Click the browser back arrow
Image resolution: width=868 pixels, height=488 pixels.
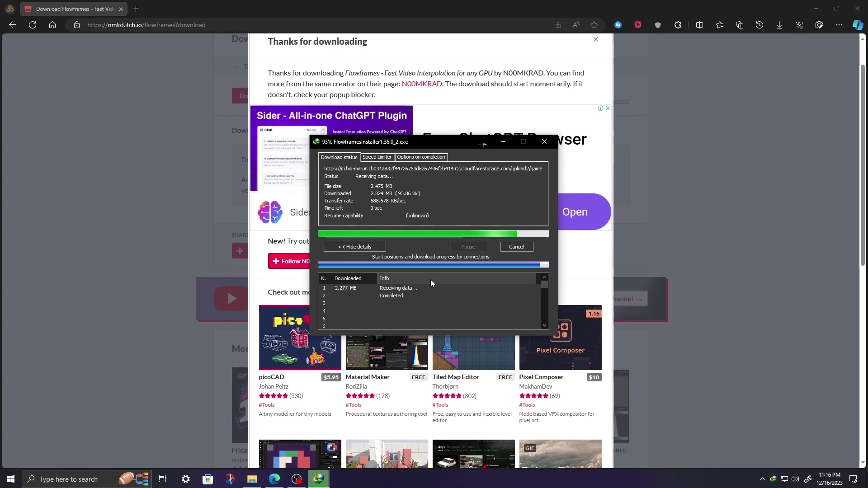(x=13, y=25)
